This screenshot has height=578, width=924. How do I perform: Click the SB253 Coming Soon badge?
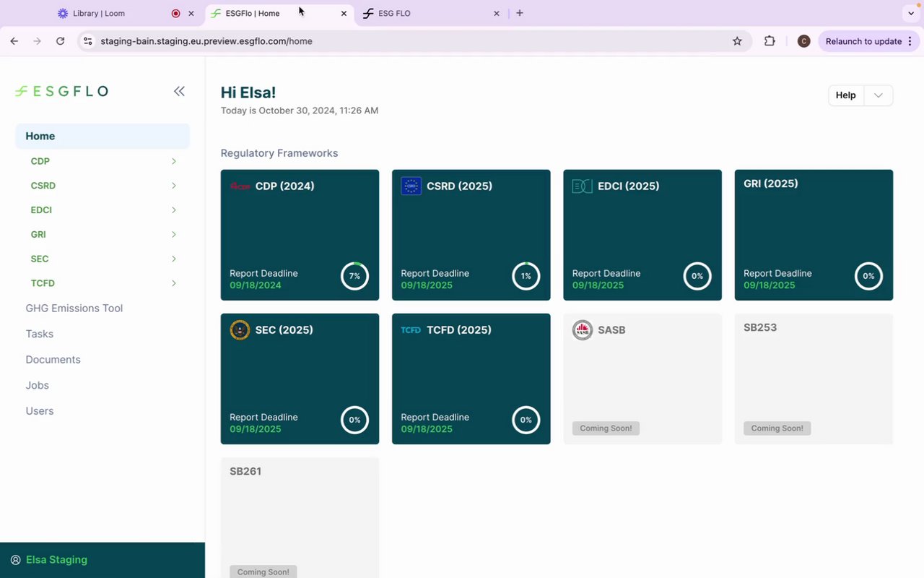click(x=777, y=428)
